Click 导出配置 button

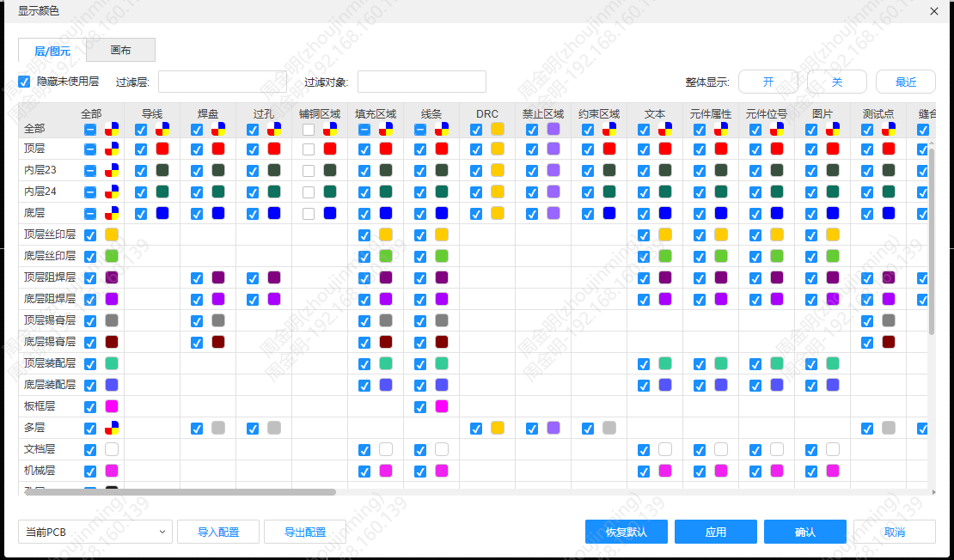click(x=305, y=532)
